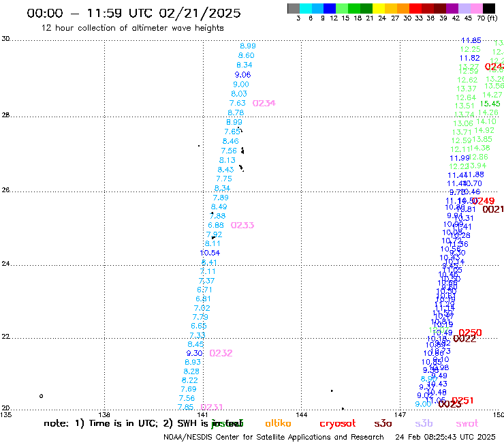Screen dimensions: 504x443
Task: Click the wave height value 7.89
Action: point(221,198)
